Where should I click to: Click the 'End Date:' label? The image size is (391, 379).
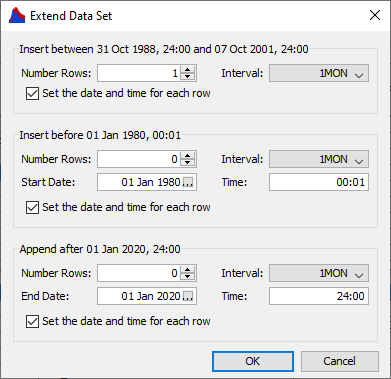point(45,296)
